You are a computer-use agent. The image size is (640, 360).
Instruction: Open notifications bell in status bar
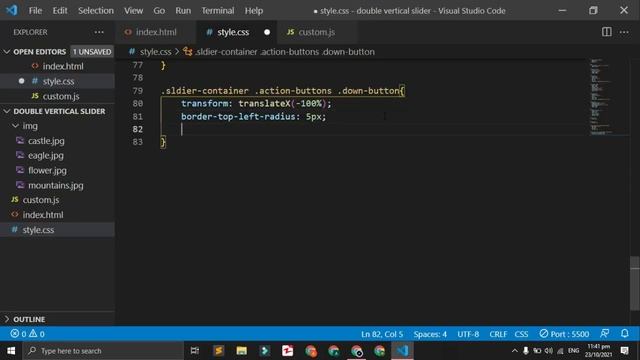624,333
